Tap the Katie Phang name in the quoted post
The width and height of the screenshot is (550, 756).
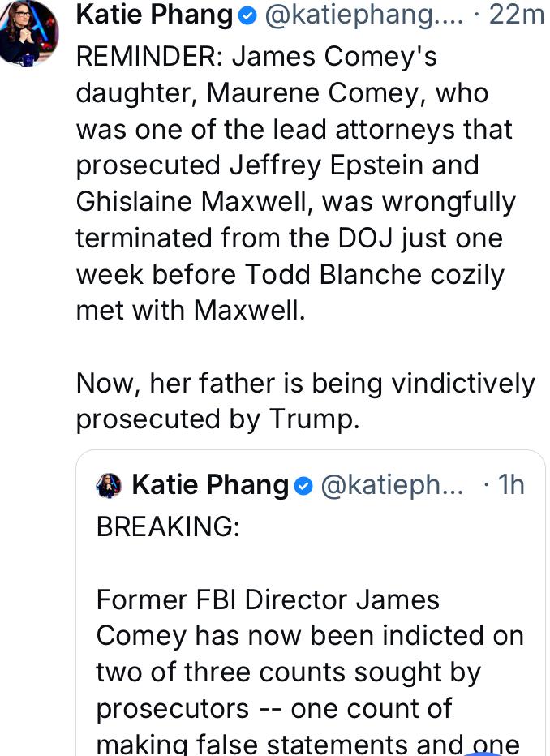pyautogui.click(x=210, y=486)
